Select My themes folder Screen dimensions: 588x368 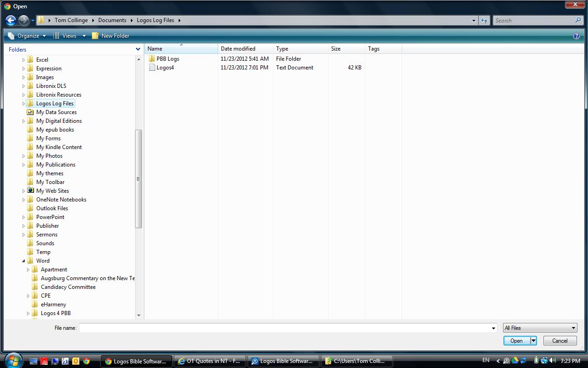point(50,173)
